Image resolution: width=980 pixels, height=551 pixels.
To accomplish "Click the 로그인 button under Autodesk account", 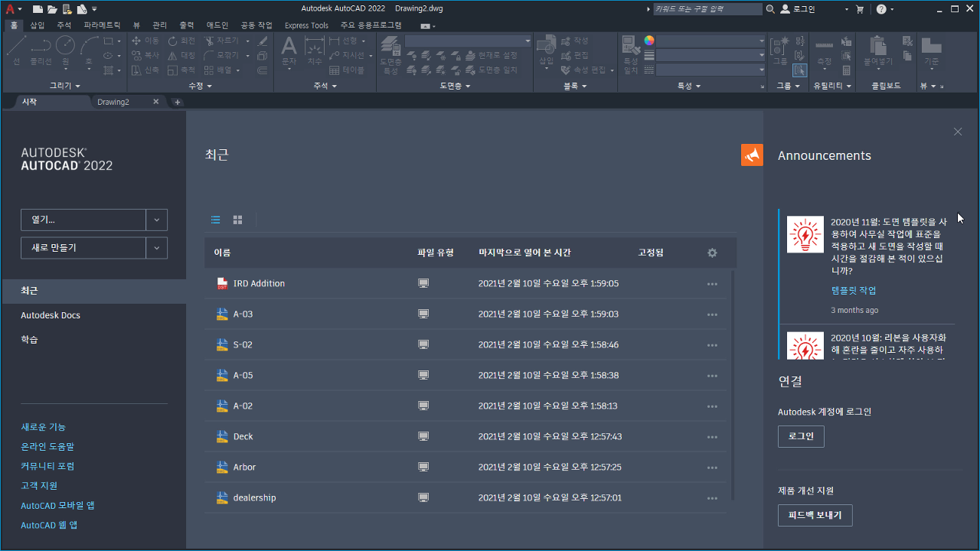I will (801, 436).
